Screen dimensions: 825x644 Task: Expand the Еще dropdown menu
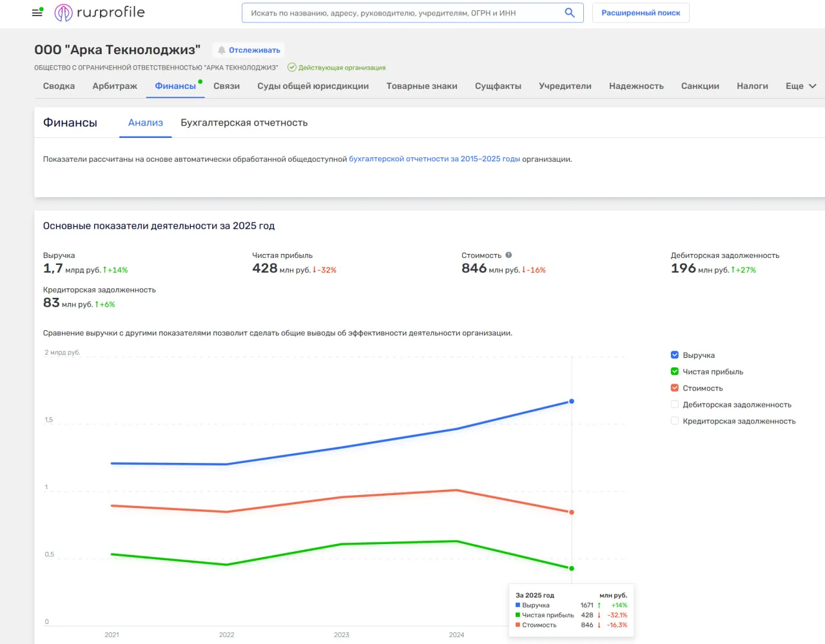pyautogui.click(x=801, y=86)
